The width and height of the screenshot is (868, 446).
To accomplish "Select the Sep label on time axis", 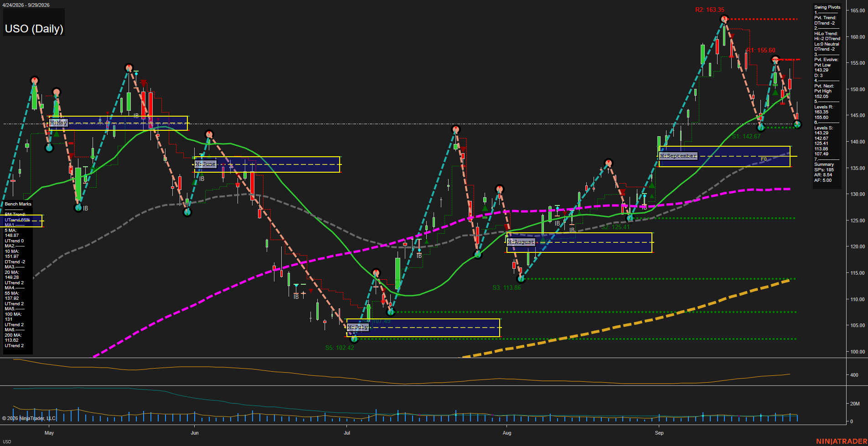I will 659,433.
